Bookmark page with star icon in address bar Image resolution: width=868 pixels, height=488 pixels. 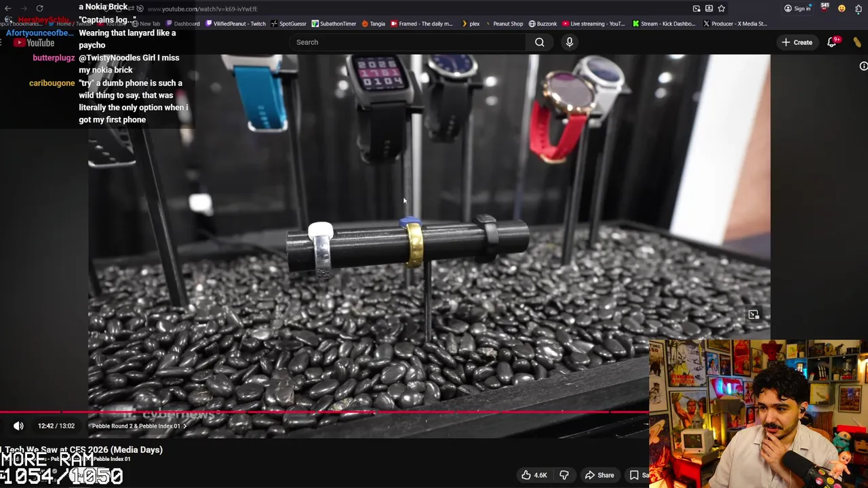click(721, 9)
